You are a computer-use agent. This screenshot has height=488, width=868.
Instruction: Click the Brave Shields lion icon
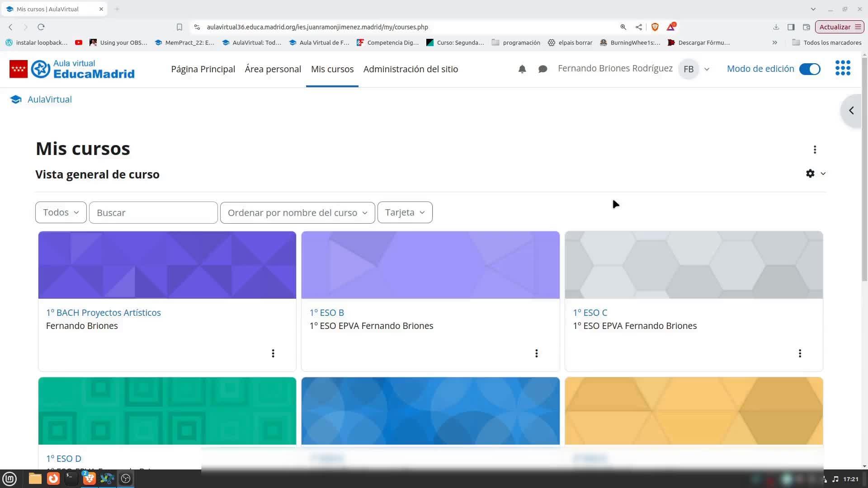(x=655, y=27)
